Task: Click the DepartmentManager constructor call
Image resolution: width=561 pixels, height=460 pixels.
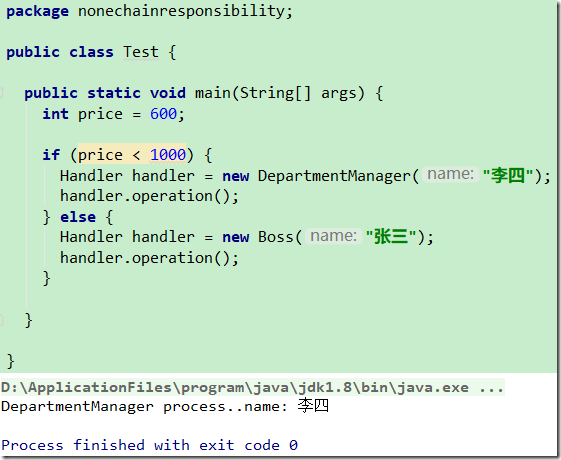Action: click(x=334, y=176)
